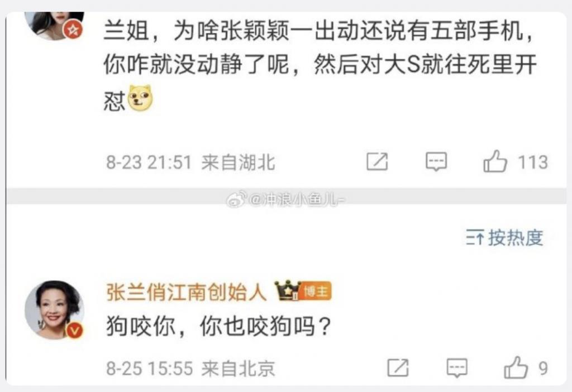The width and height of the screenshot is (572, 392).
Task: Open 张兰俏江南创始人 username link
Action: pos(187,291)
